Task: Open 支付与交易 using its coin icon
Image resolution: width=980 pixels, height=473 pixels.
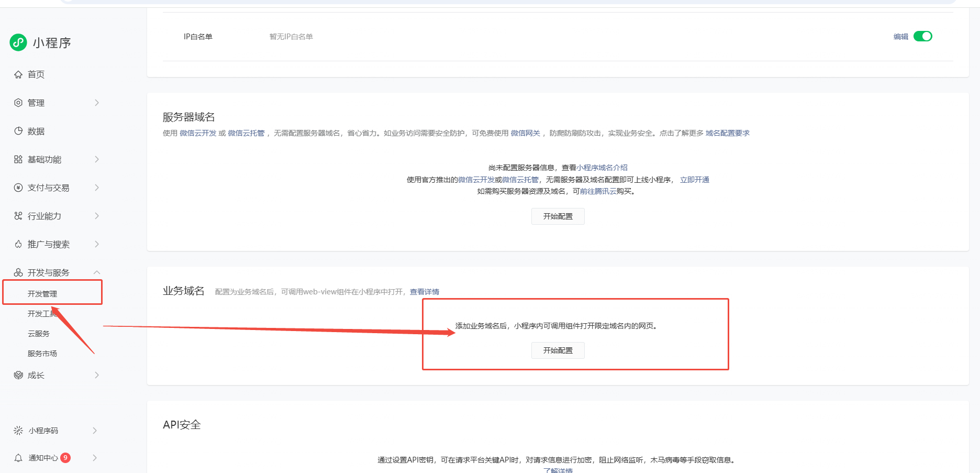Action: (18, 188)
